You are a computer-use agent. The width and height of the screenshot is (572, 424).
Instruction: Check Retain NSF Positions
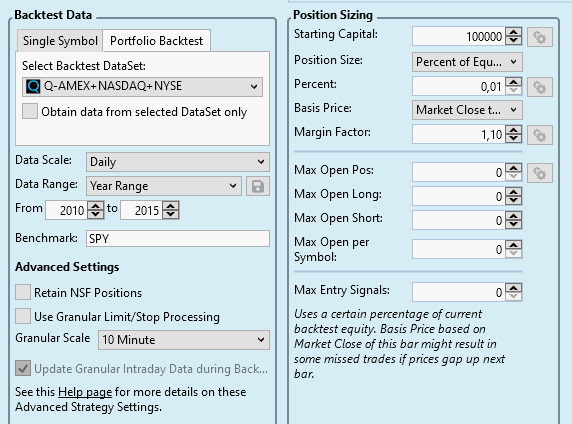(x=23, y=293)
